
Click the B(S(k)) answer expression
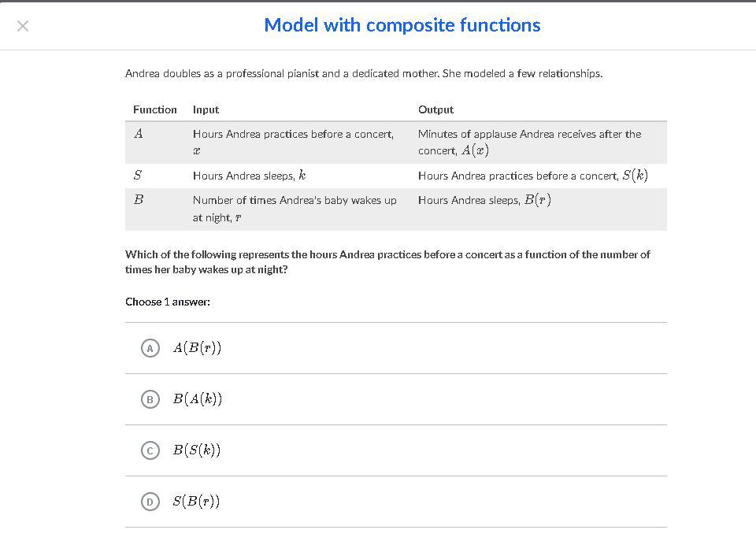click(x=197, y=450)
